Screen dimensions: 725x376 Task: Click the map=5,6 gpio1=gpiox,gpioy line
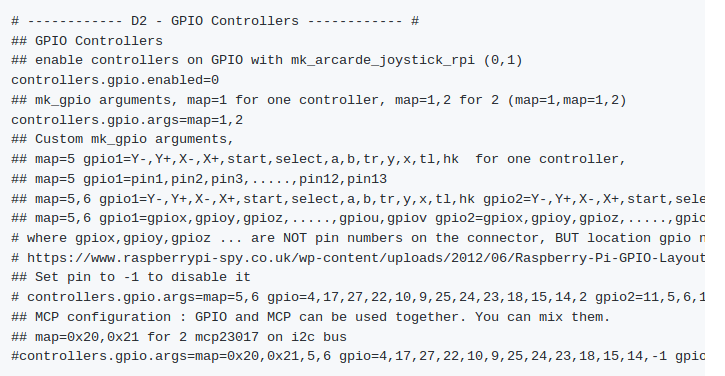point(358,218)
